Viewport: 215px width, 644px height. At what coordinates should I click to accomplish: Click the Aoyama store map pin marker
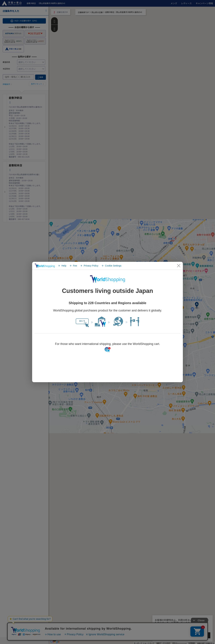pos(197,304)
